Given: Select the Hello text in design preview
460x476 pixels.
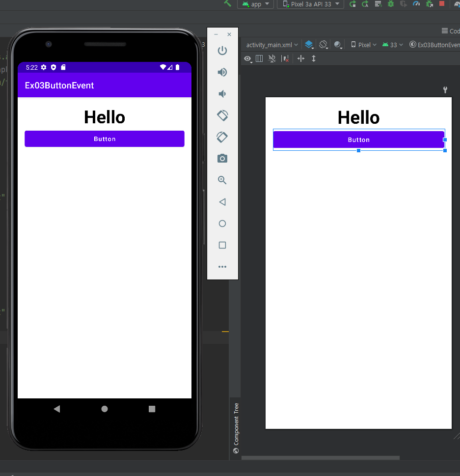Looking at the screenshot, I should [x=358, y=117].
